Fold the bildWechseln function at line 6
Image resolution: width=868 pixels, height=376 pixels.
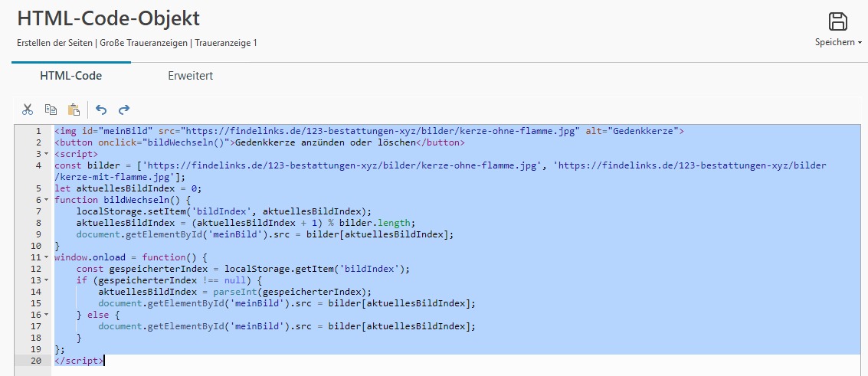point(47,200)
